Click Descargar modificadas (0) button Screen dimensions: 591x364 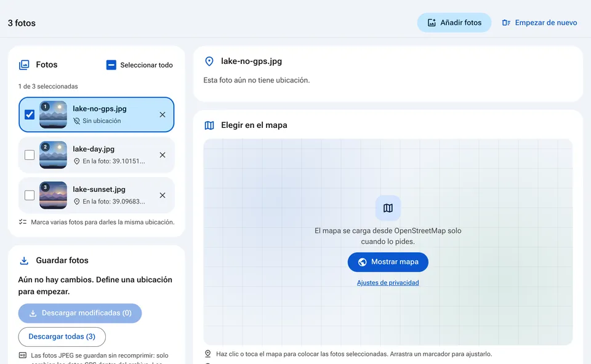80,313
